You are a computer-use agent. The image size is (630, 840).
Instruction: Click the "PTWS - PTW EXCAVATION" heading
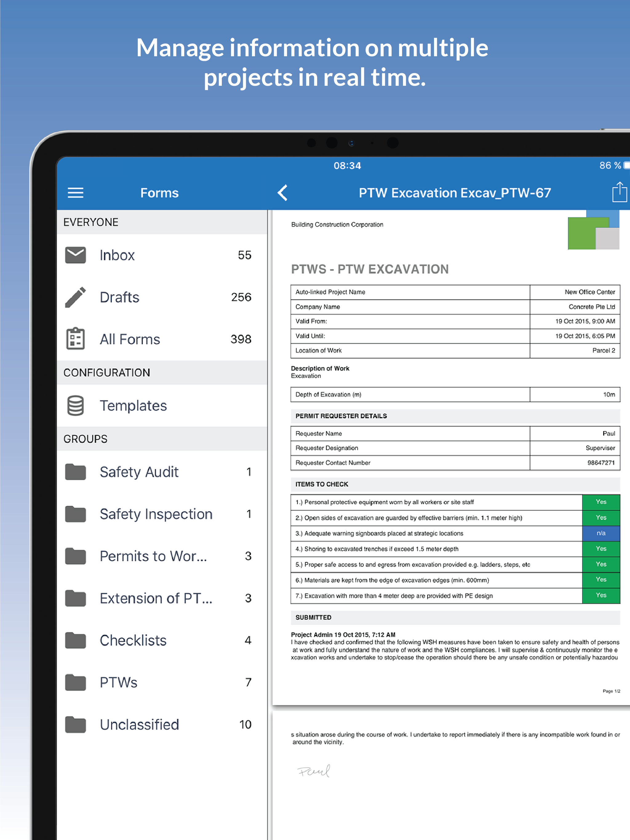[x=370, y=269]
